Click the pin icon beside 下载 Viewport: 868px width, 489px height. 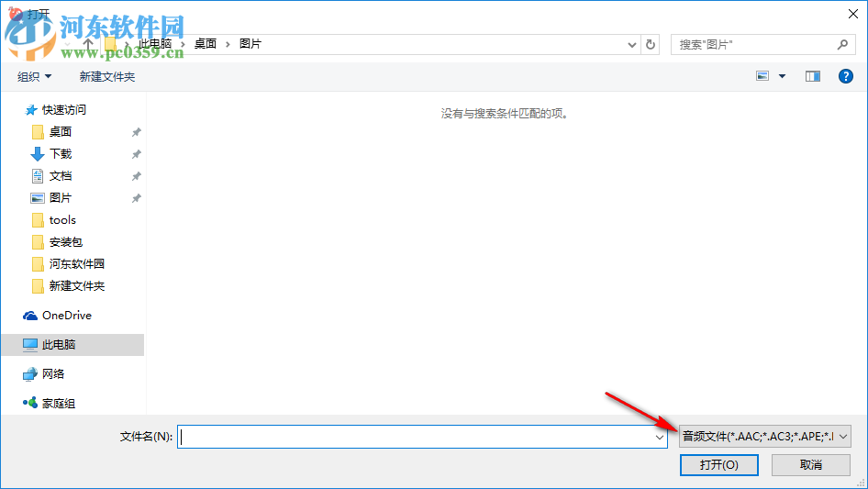tap(136, 154)
